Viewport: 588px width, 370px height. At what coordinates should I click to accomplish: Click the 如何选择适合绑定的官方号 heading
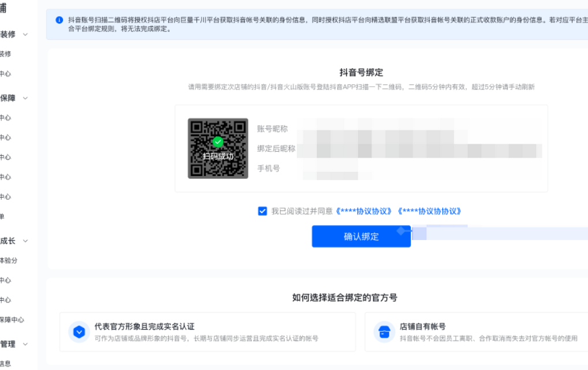click(345, 298)
